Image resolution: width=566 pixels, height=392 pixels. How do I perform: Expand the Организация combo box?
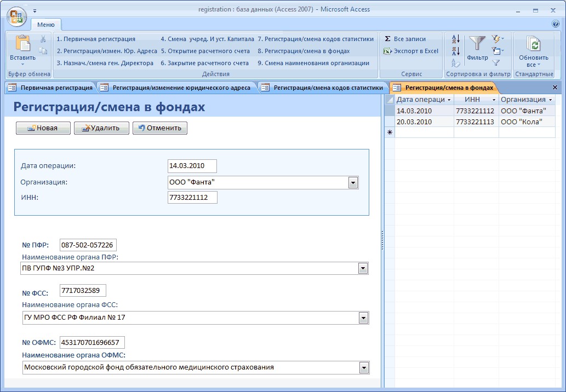click(x=353, y=183)
